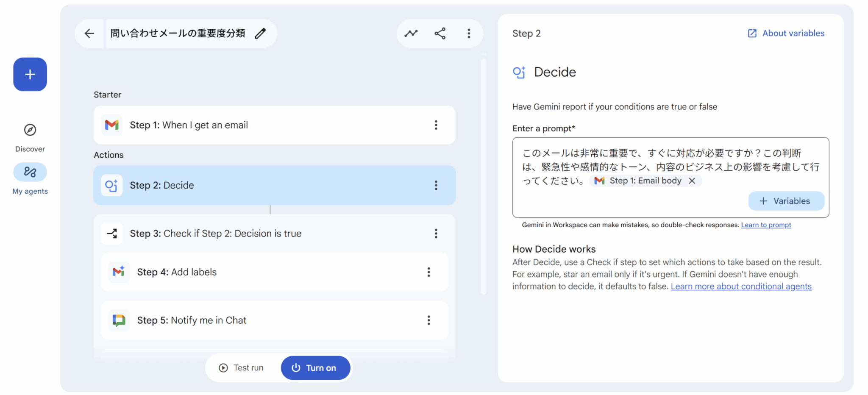Start a Test run
The height and width of the screenshot is (395, 868).
[x=241, y=368]
